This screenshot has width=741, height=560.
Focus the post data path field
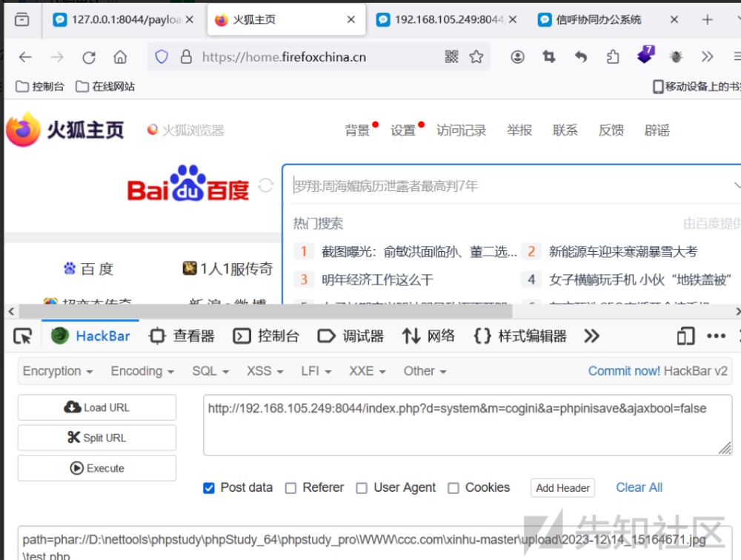pyautogui.click(x=375, y=544)
